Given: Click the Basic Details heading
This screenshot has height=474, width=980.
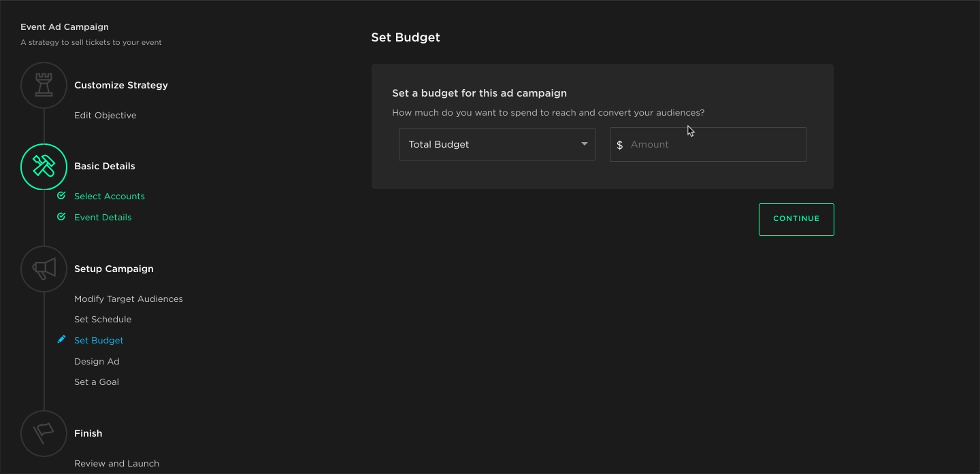Looking at the screenshot, I should [105, 166].
